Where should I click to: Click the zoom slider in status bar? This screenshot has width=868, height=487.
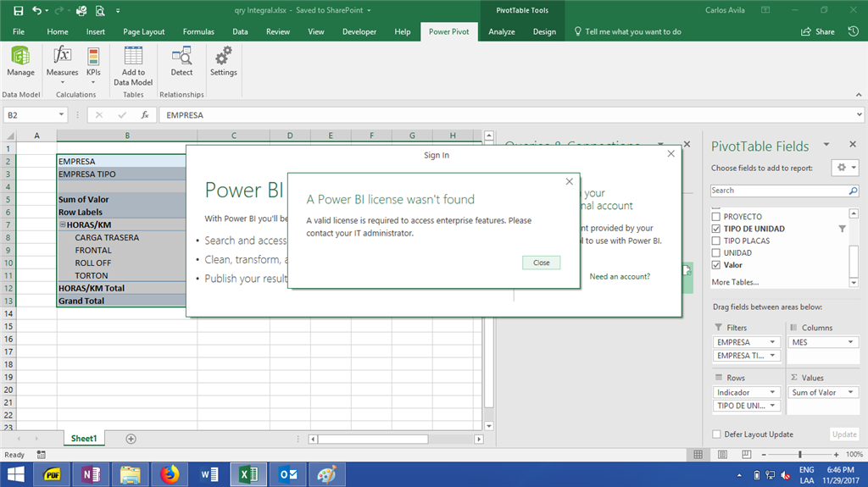(800, 455)
